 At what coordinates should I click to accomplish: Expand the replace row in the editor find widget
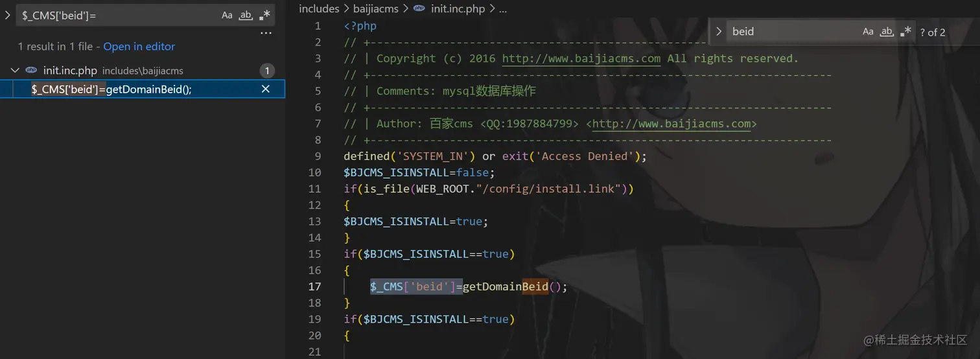click(x=718, y=32)
